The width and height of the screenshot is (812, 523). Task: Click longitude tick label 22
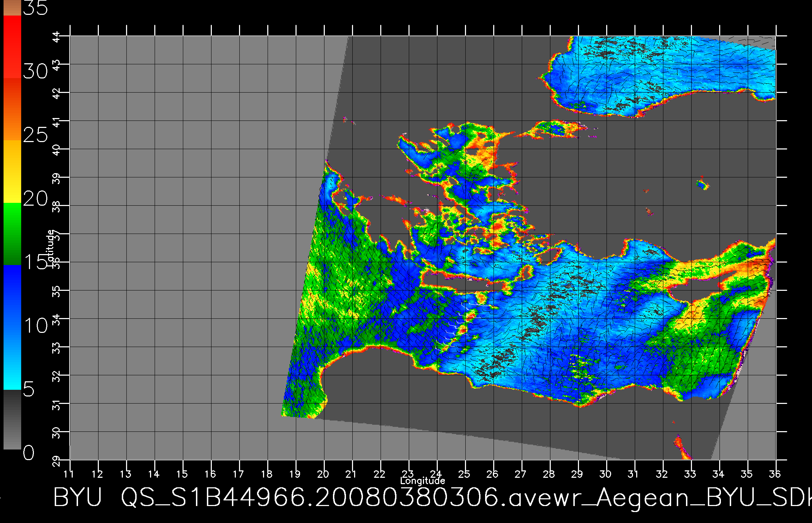click(380, 474)
